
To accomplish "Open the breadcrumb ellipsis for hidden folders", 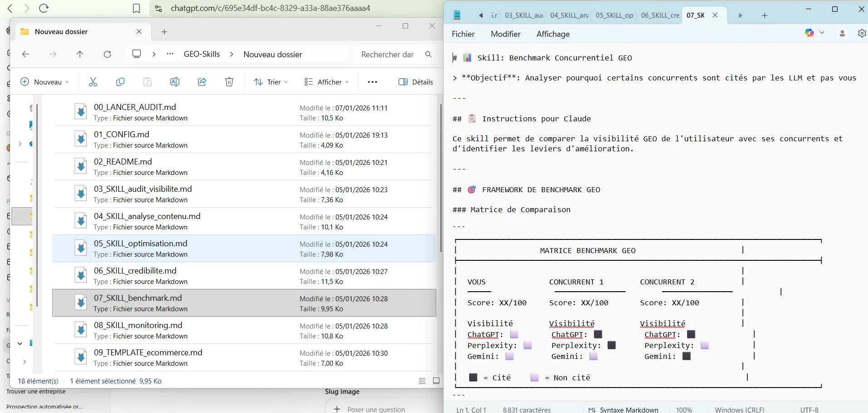I will (170, 54).
